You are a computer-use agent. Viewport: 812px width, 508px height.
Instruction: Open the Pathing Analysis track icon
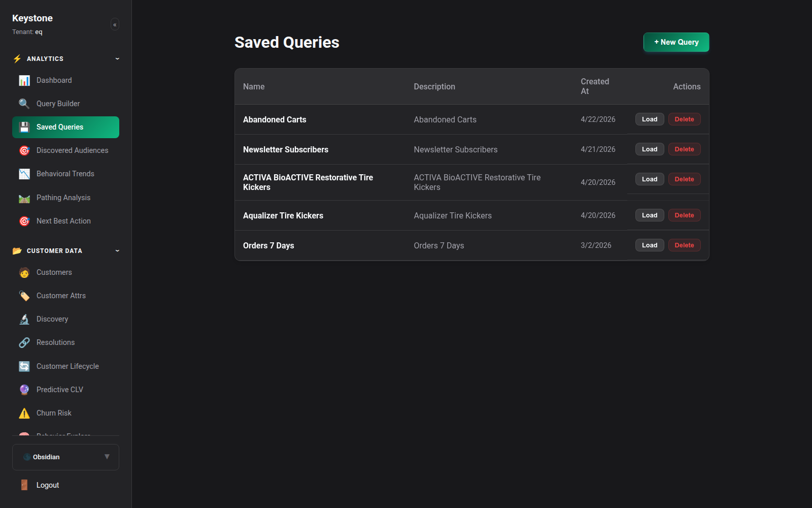24,198
